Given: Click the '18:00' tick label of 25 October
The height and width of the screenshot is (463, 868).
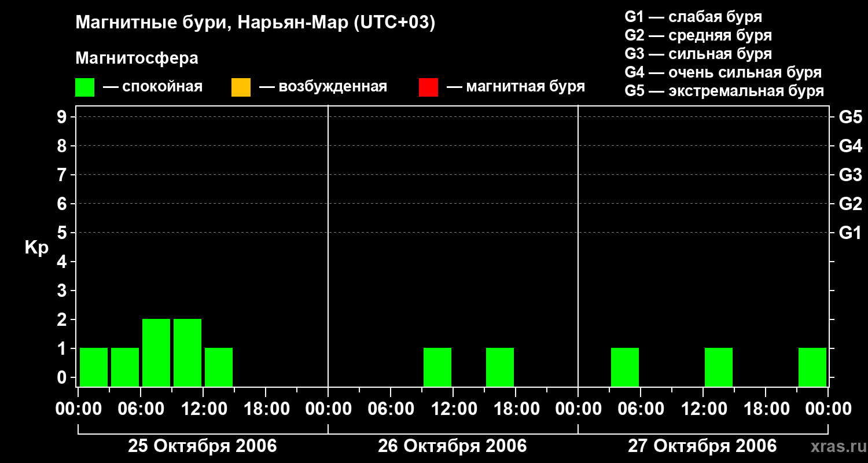Looking at the screenshot, I should [x=266, y=409].
